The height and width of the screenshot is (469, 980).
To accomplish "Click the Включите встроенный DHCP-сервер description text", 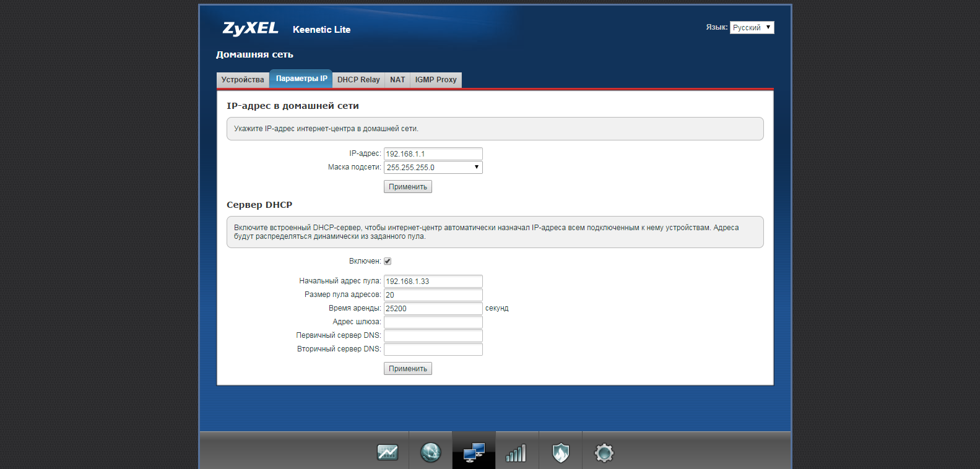I will point(487,232).
